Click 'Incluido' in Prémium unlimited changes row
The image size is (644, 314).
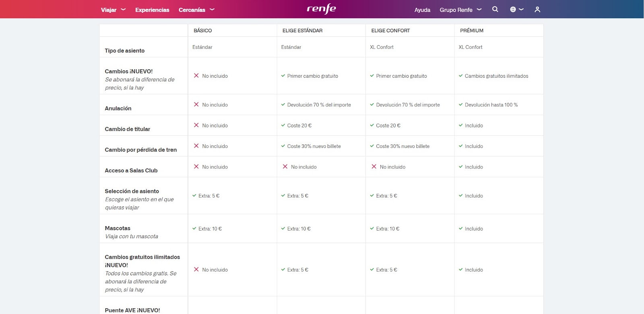click(474, 270)
